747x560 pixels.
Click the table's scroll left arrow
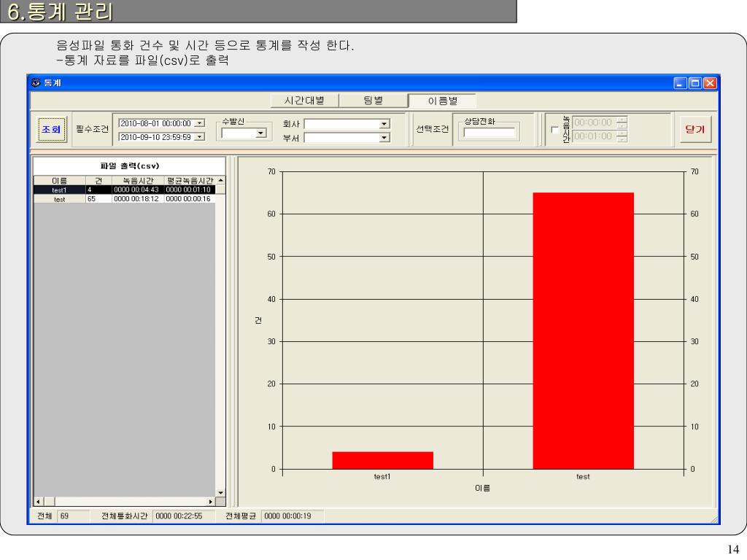tap(39, 502)
